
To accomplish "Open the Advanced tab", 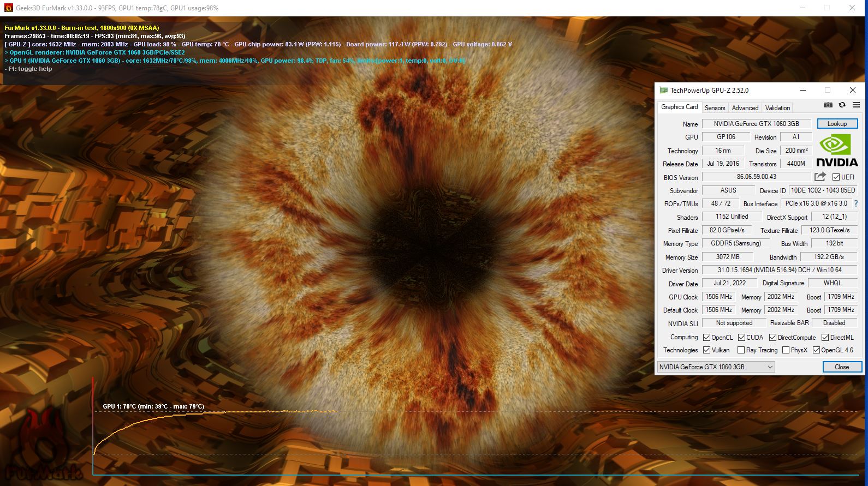I will tap(745, 108).
